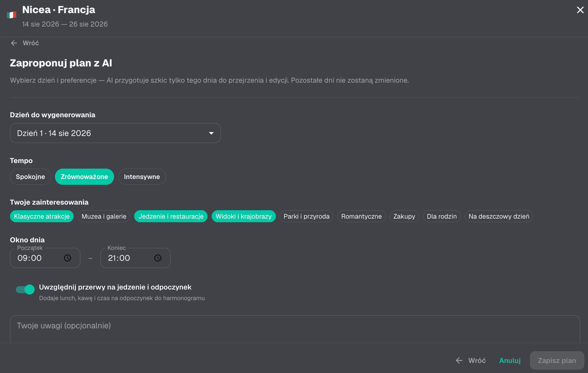588x373 pixels.
Task: Click the flag icon next to Nicea
Action: tap(11, 15)
